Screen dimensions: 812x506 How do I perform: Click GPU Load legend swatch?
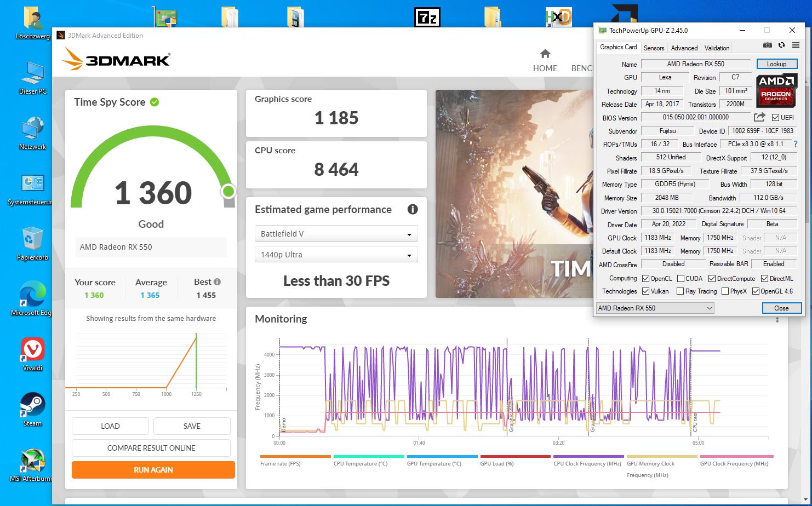(516, 456)
